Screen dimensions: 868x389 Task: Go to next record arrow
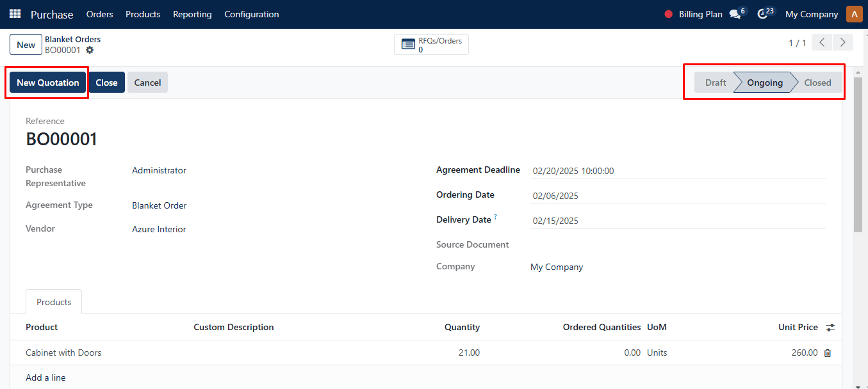pyautogui.click(x=843, y=43)
